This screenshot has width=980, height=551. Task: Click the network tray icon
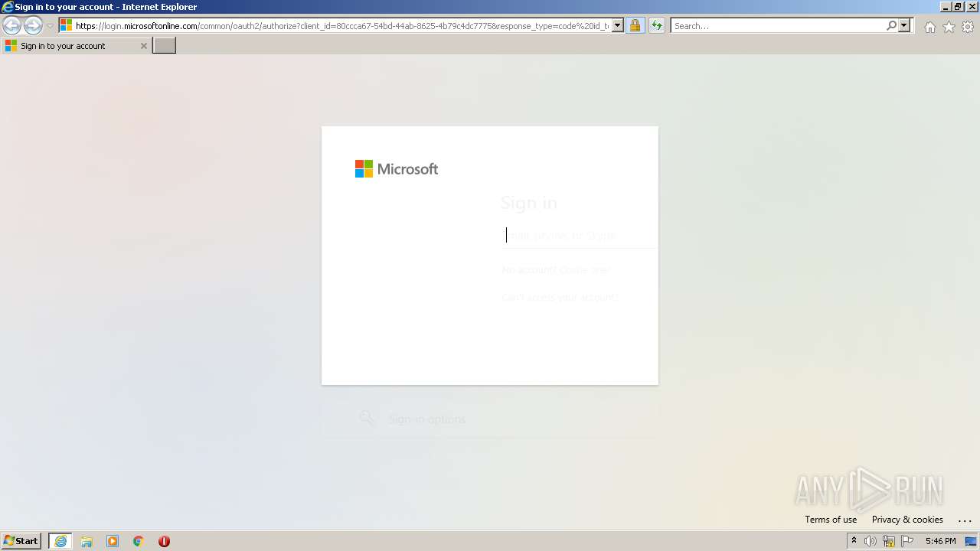[x=889, y=541]
